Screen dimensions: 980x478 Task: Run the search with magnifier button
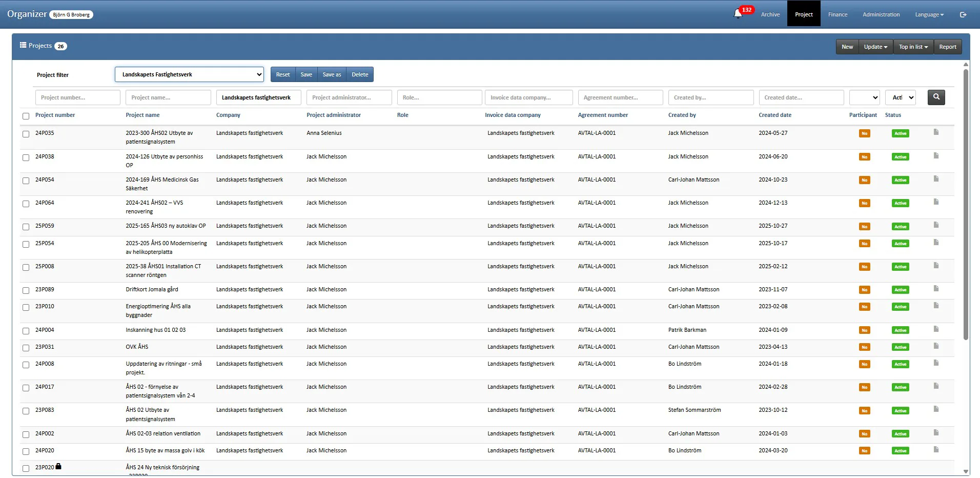pyautogui.click(x=936, y=97)
